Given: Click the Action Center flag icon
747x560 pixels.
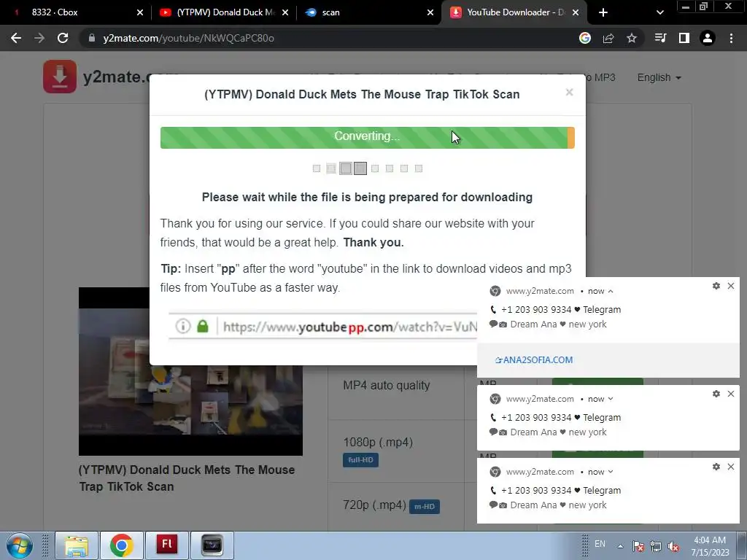Looking at the screenshot, I should (638, 546).
